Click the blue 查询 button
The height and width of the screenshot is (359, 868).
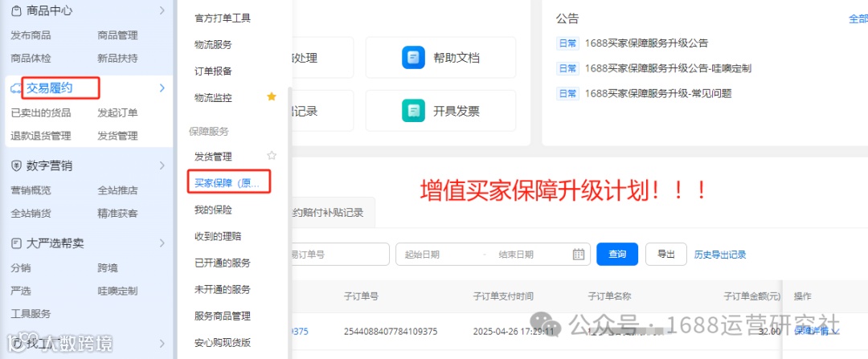point(617,255)
